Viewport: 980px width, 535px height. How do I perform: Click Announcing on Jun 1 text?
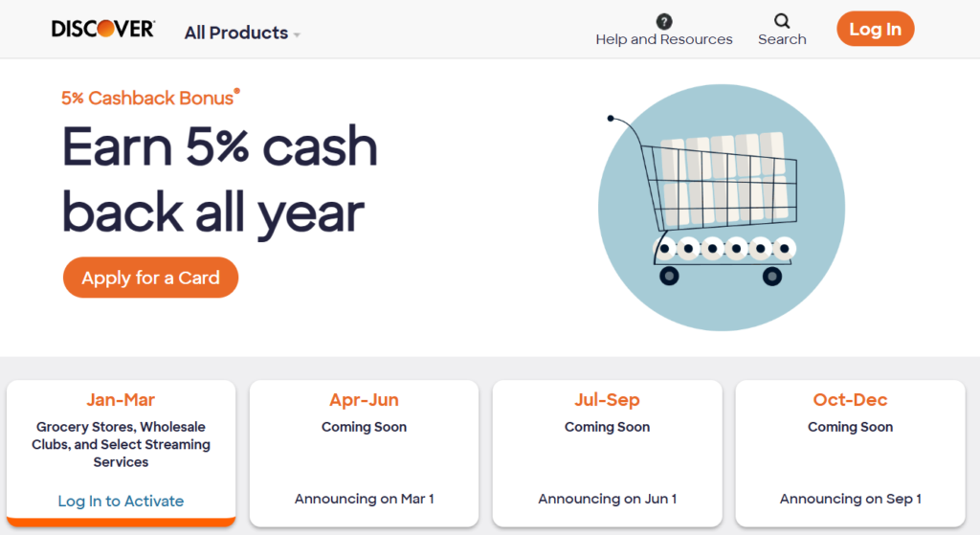pos(607,499)
